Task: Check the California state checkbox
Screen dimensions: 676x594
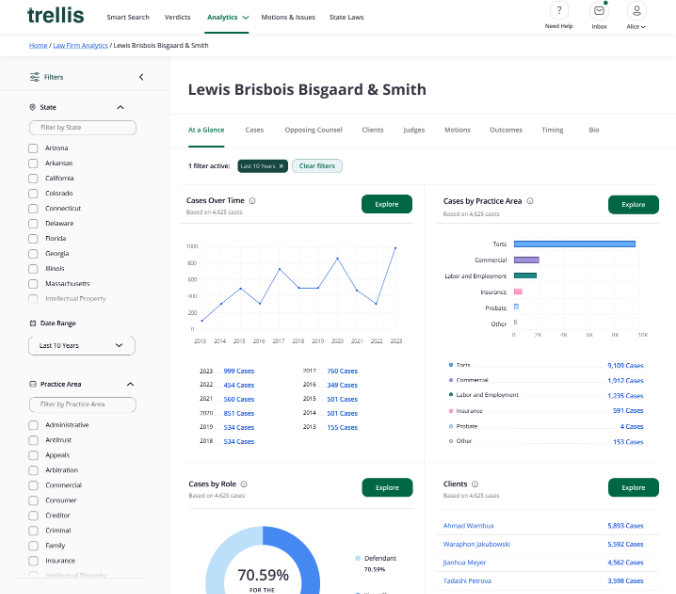Action: [x=33, y=178]
